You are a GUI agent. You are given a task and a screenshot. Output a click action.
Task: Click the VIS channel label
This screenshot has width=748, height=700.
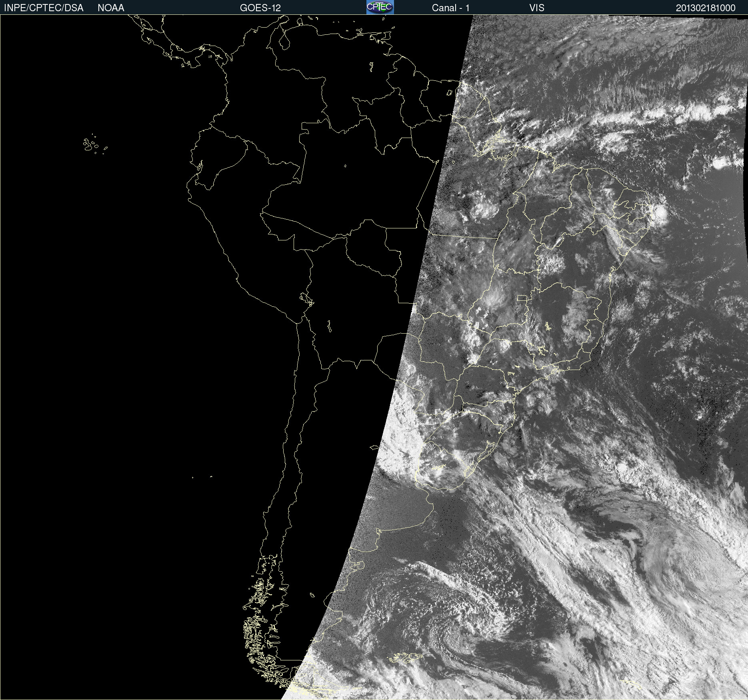[537, 8]
